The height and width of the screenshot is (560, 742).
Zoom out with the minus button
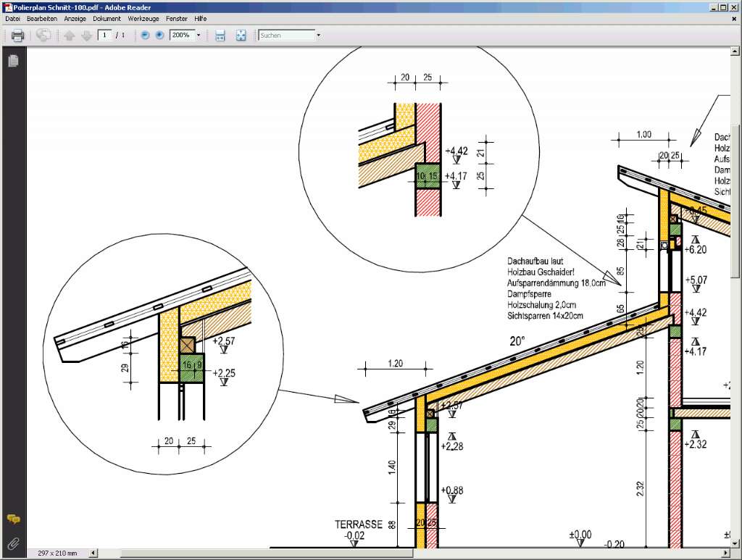(145, 35)
